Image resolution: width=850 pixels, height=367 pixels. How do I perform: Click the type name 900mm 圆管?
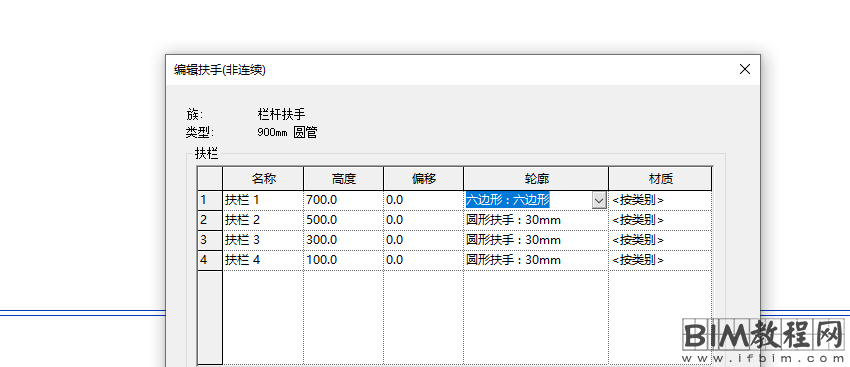click(287, 132)
